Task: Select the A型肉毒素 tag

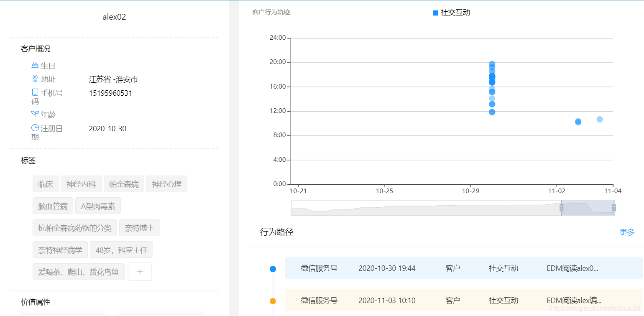Action: 98,206
